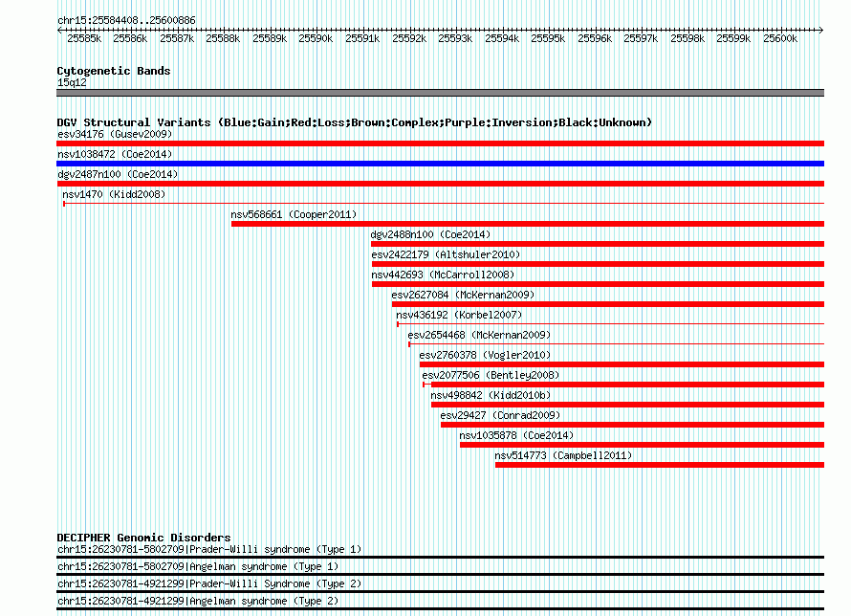Select esv2760378 (Vogler2010) variant

click(485, 355)
